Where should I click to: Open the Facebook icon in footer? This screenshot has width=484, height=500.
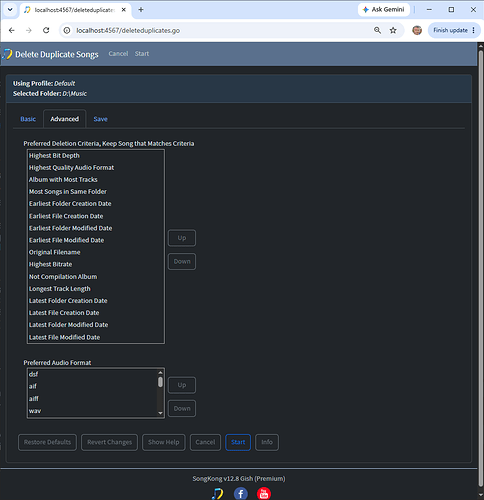[241, 493]
